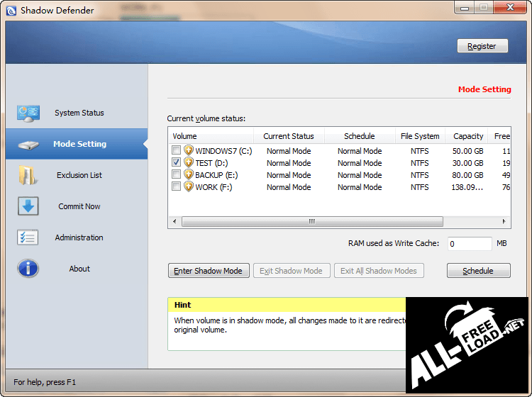Enable the WINDOWS7 (C:) volume checkbox
The image size is (532, 397).
[x=176, y=151]
